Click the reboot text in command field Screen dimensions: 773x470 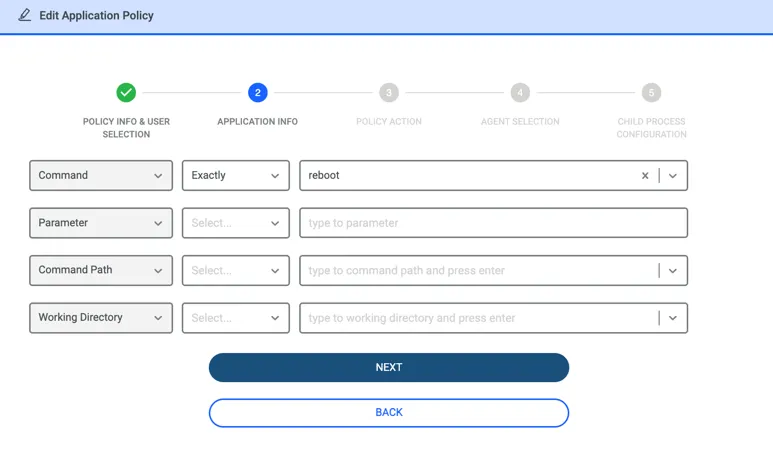324,175
